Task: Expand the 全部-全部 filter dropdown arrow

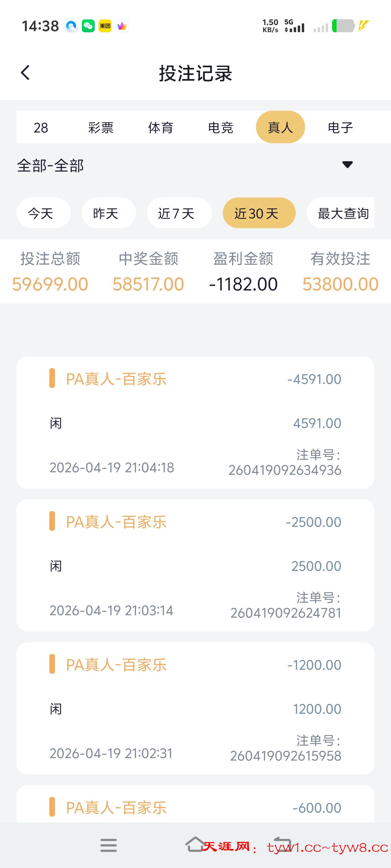Action: pyautogui.click(x=347, y=164)
